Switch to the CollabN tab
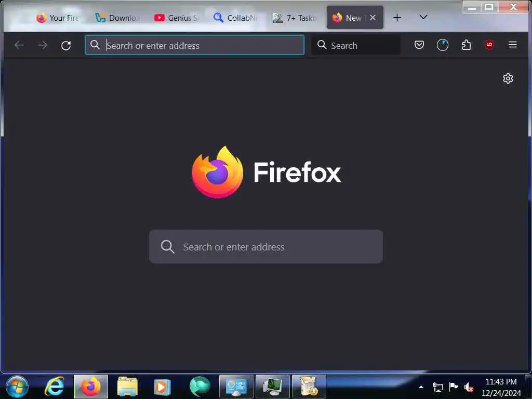 [235, 18]
